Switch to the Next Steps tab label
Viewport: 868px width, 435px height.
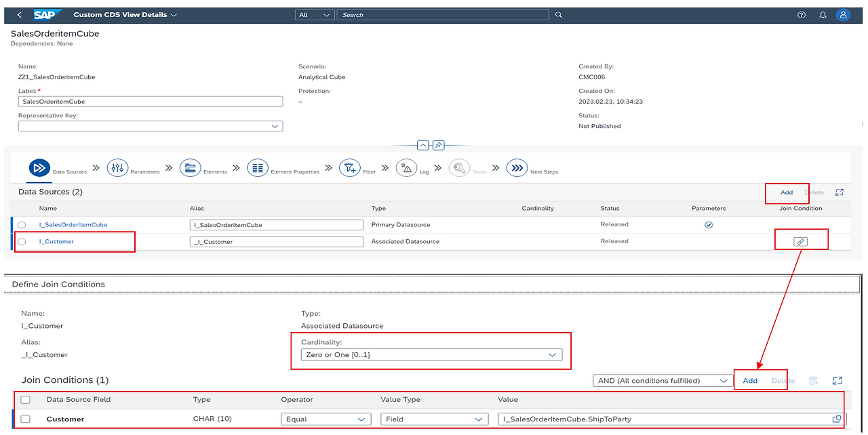[544, 172]
